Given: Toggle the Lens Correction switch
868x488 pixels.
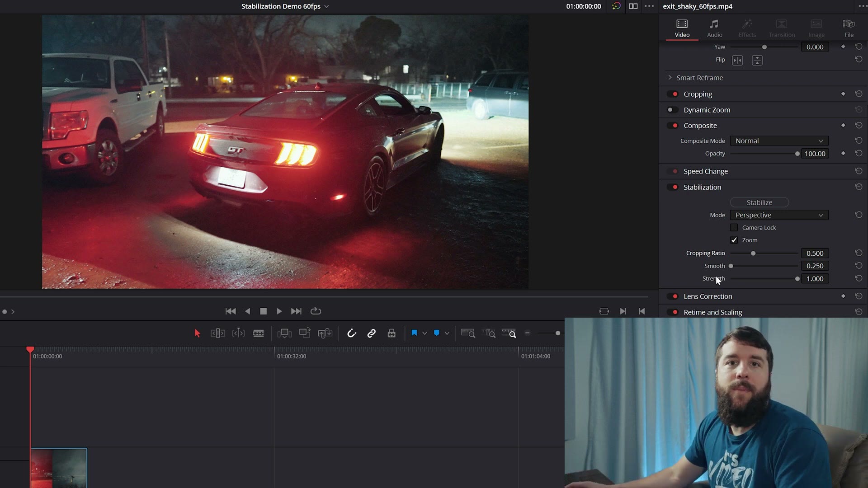Looking at the screenshot, I should pyautogui.click(x=673, y=296).
